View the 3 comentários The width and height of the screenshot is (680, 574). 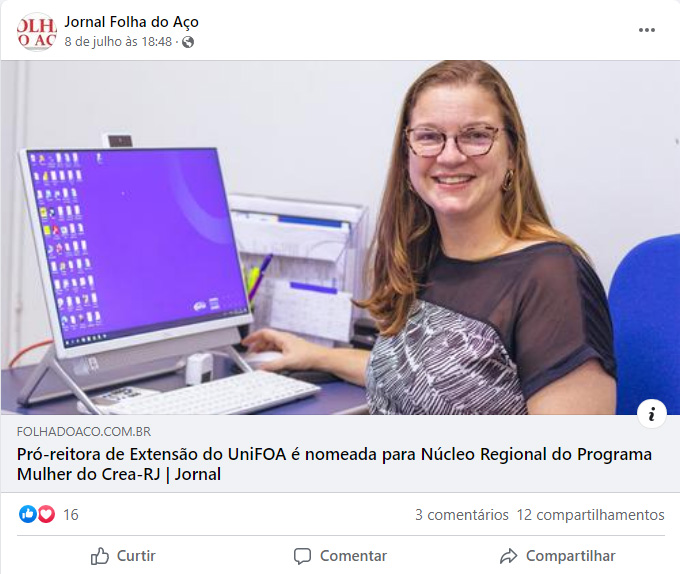461,515
